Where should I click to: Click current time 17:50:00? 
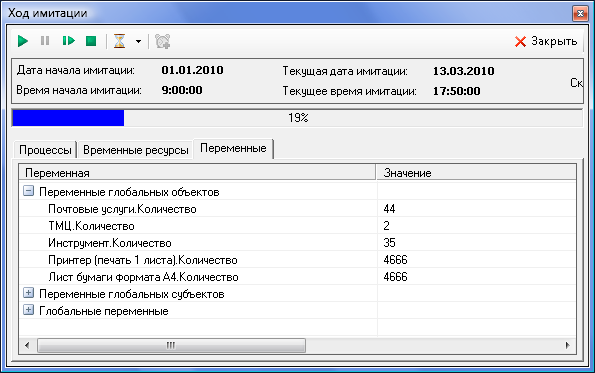click(456, 91)
